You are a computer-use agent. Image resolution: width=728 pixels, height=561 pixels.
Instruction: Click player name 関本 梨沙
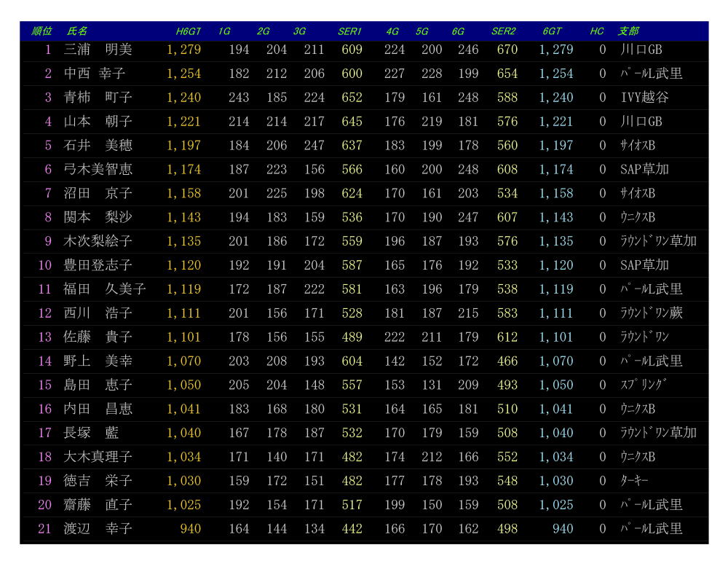tap(98, 217)
